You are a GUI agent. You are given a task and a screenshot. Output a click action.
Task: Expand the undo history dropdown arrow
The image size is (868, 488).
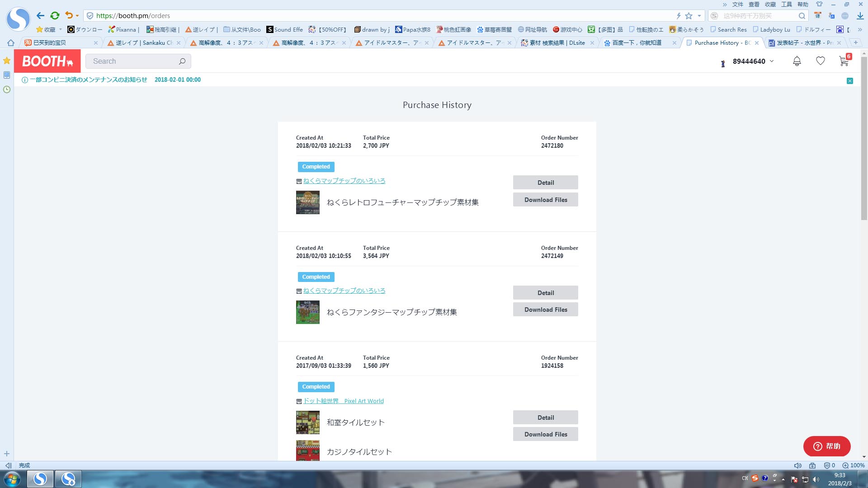click(x=77, y=16)
